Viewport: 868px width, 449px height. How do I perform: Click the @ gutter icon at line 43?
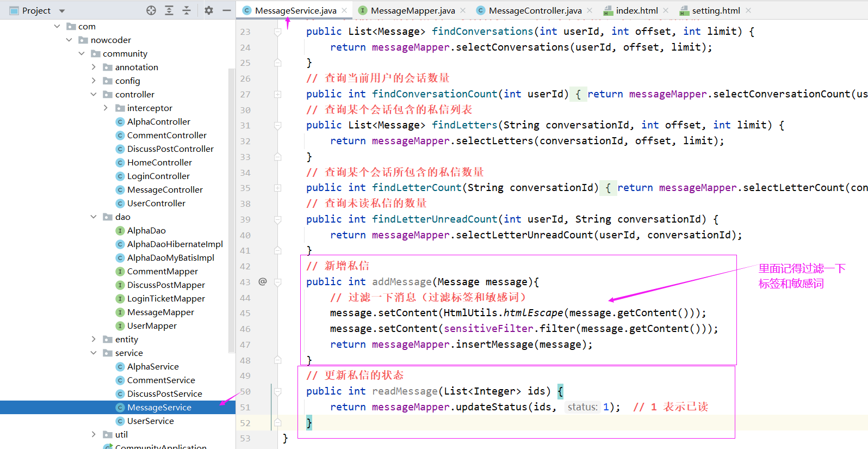(x=263, y=281)
